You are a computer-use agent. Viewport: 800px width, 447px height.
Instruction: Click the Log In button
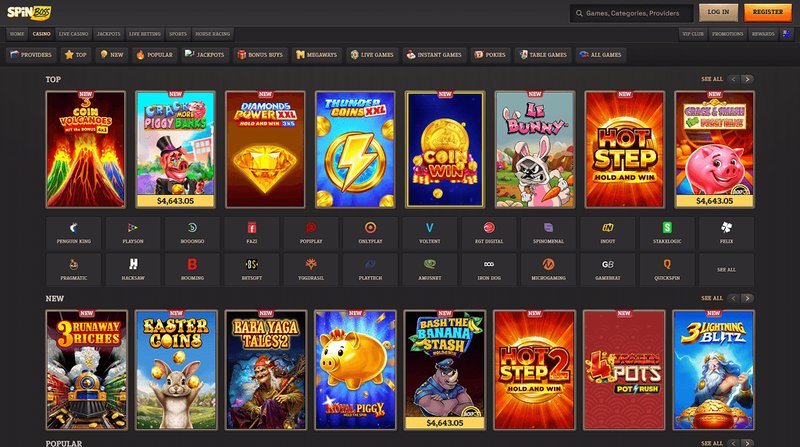(x=718, y=12)
